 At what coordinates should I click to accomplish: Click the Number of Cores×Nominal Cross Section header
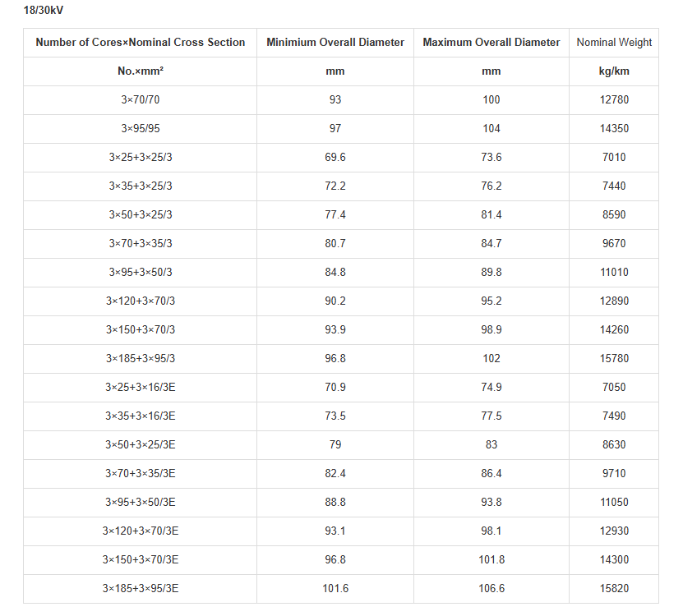coord(141,42)
